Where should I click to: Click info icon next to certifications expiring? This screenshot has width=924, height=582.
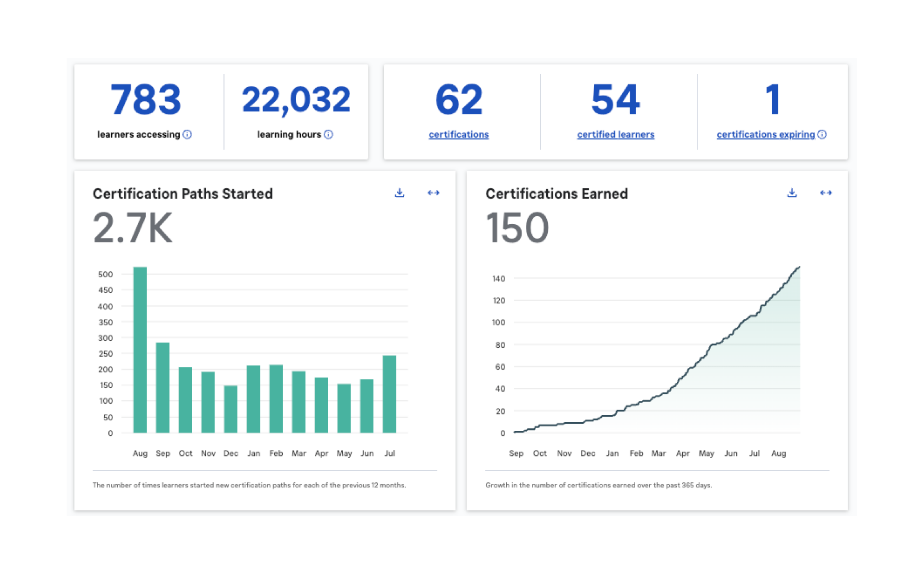point(822,134)
